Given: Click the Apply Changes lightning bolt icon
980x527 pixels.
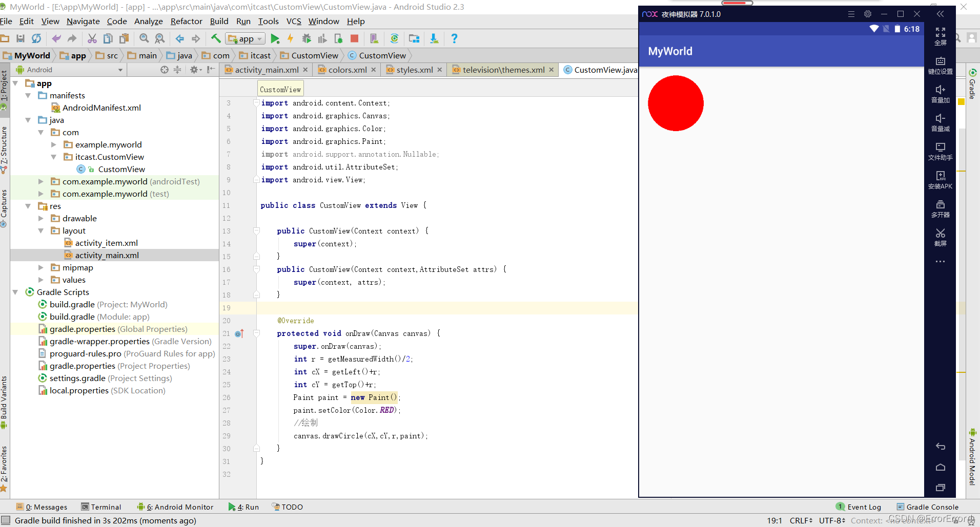Looking at the screenshot, I should [x=290, y=38].
